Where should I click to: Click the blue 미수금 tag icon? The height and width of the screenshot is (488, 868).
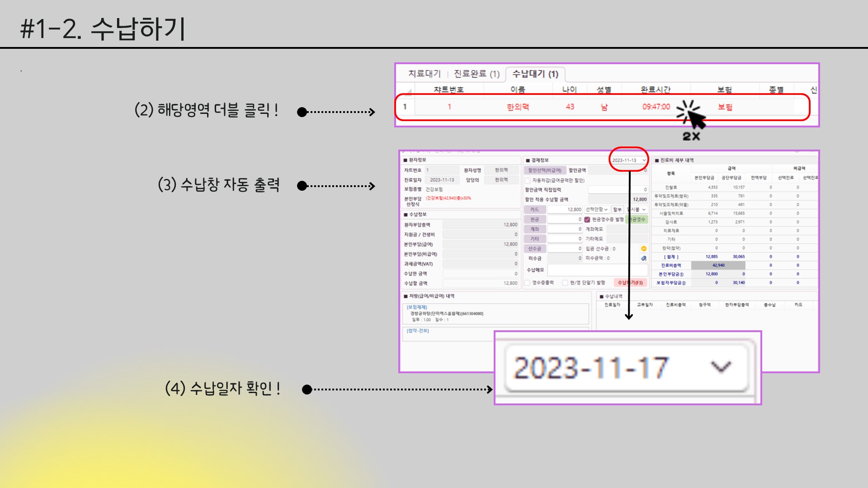click(x=644, y=258)
